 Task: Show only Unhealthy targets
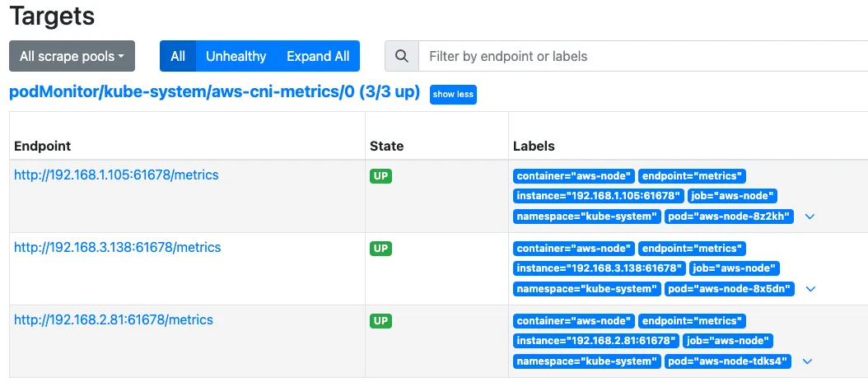(x=236, y=56)
